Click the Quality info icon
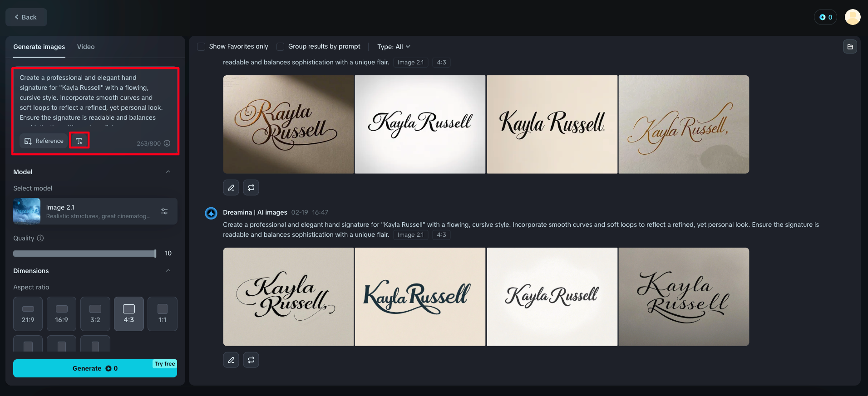This screenshot has height=396, width=868. (40, 238)
